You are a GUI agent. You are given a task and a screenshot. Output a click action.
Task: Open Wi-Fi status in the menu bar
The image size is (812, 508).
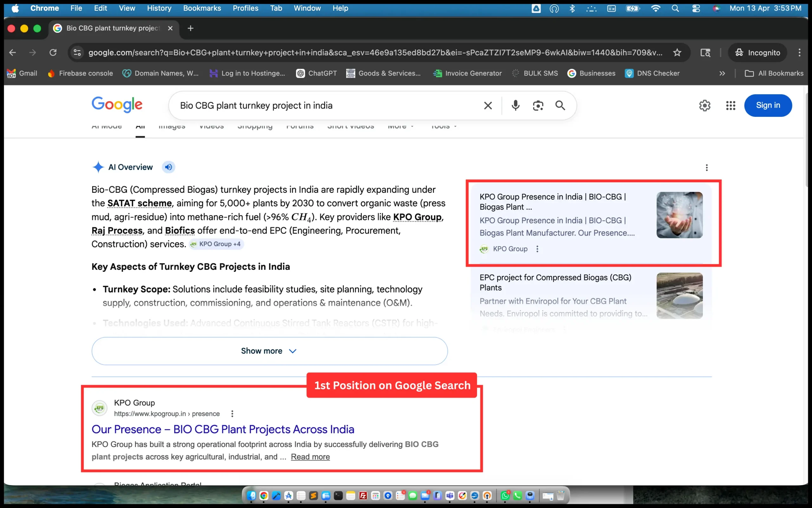[655, 8]
